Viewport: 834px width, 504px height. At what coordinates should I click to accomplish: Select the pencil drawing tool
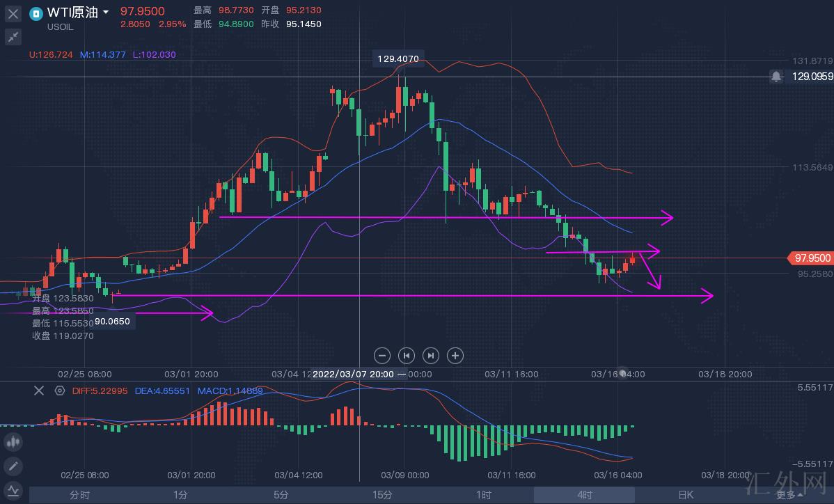click(13, 466)
